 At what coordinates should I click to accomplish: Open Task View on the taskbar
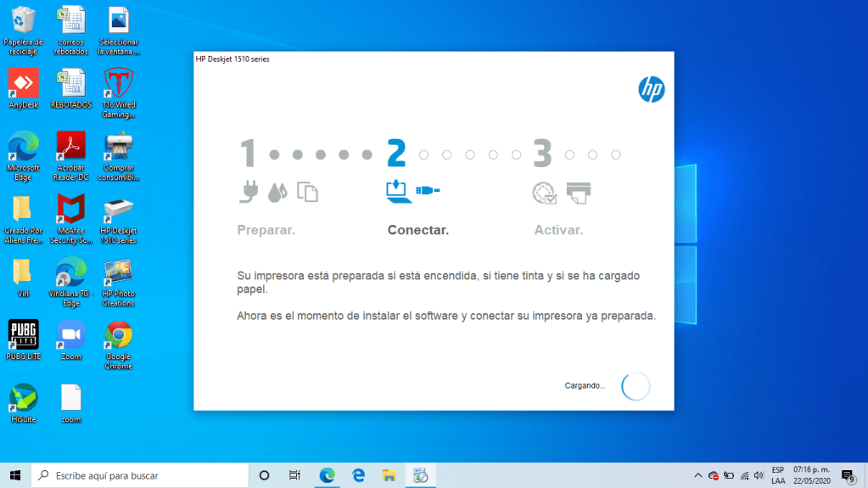pos(294,475)
